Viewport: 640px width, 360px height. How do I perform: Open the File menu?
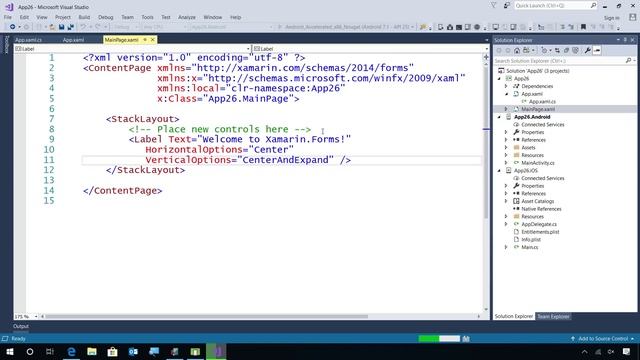tap(8, 17)
